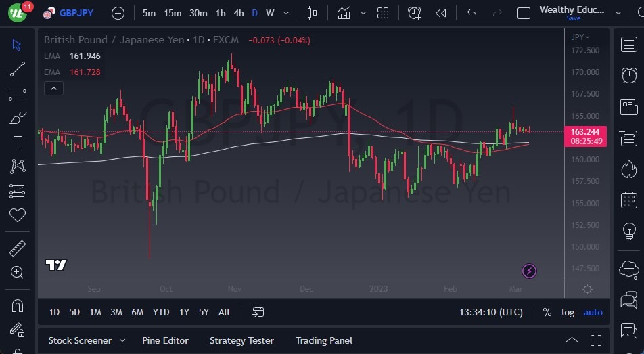Click the layout square icon

[x=524, y=13]
